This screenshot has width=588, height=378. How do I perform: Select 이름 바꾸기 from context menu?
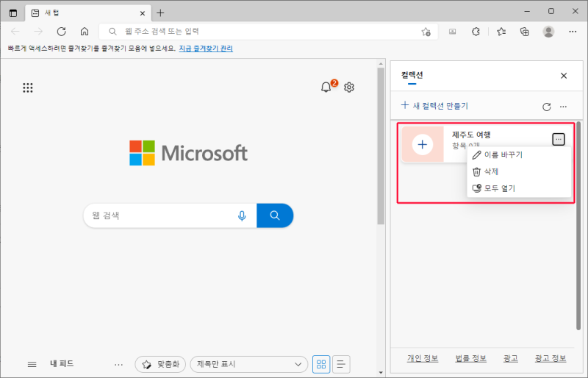tap(520, 154)
